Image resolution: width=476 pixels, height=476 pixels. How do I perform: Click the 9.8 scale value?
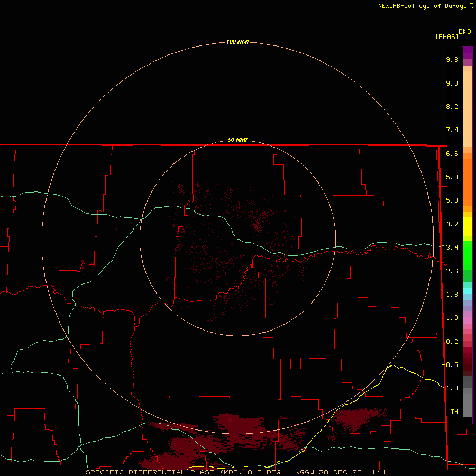(452, 59)
